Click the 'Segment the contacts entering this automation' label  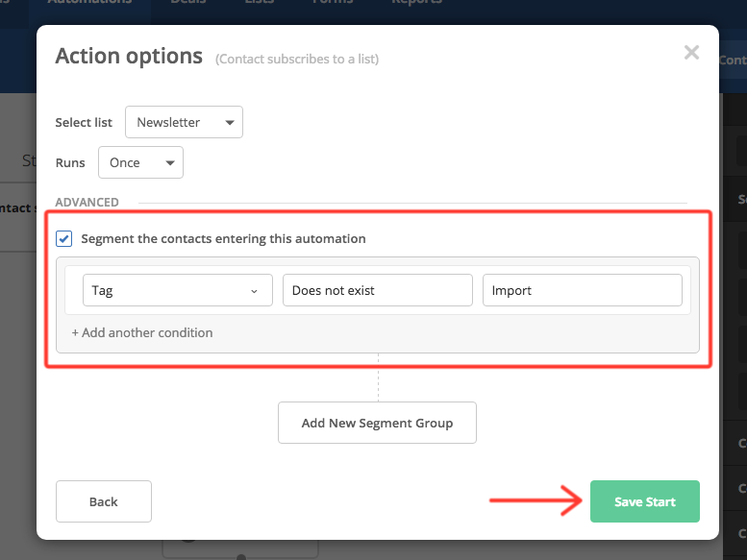click(x=223, y=238)
